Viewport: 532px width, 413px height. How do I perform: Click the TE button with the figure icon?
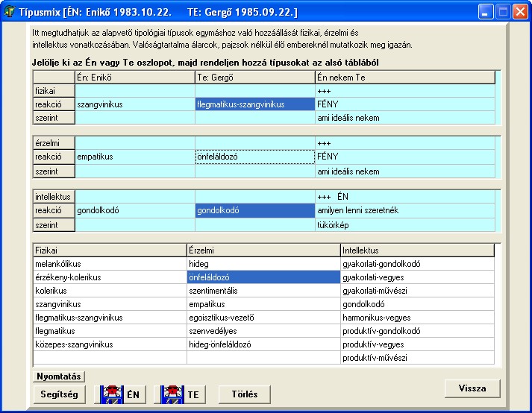(180, 394)
